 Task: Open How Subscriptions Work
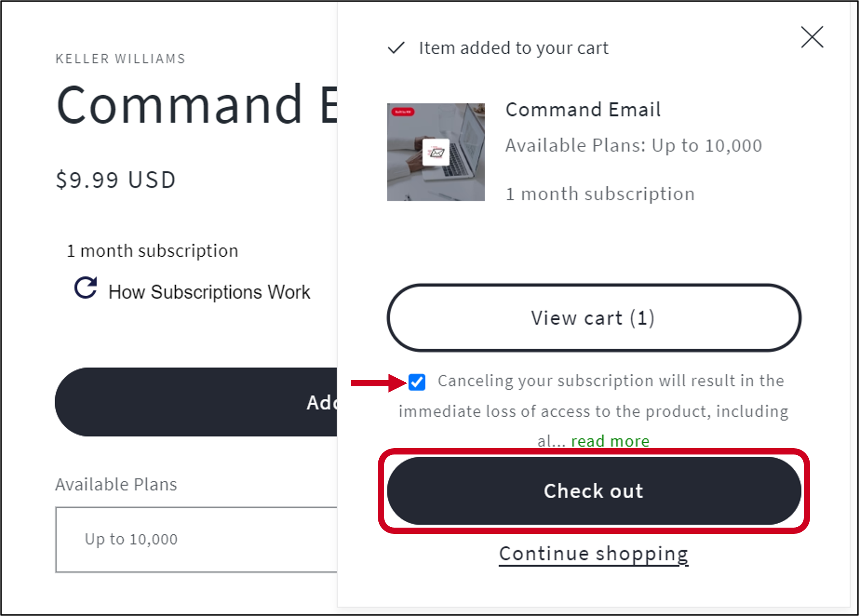pos(208,292)
